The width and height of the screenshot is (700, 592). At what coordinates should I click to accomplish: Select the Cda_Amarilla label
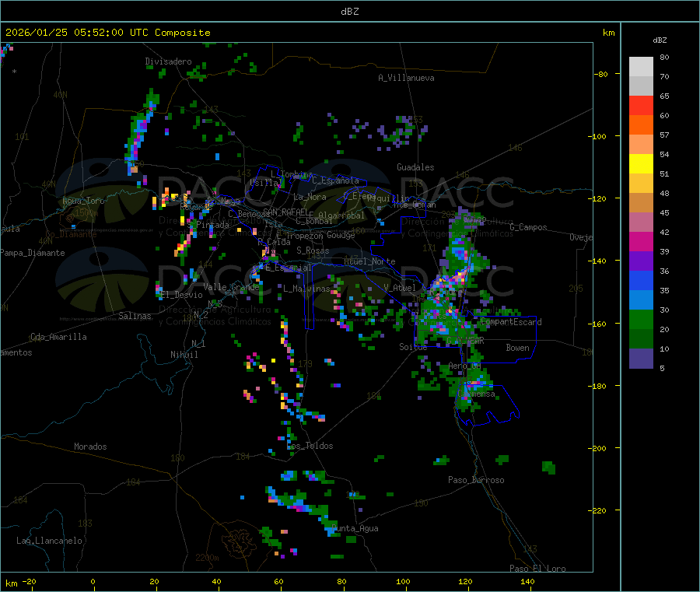[58, 337]
